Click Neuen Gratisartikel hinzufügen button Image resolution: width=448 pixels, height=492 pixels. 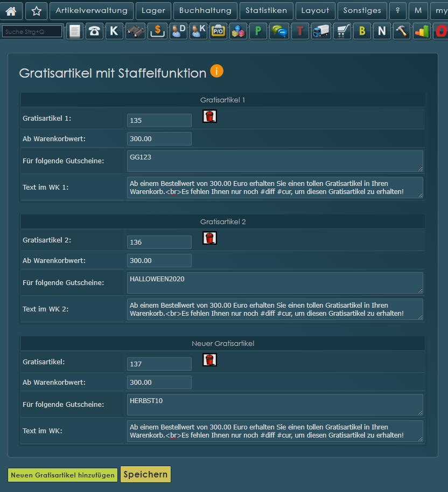coord(62,475)
